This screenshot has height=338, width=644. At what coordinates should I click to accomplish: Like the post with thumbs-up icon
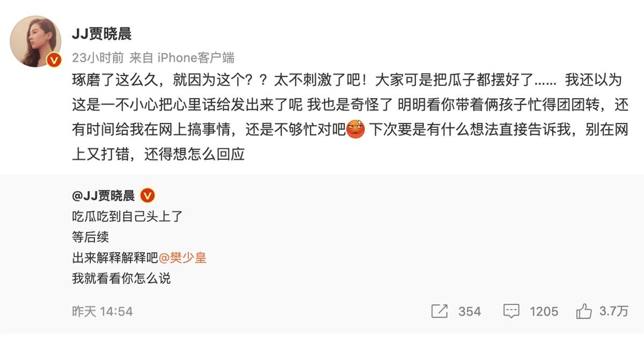click(584, 310)
